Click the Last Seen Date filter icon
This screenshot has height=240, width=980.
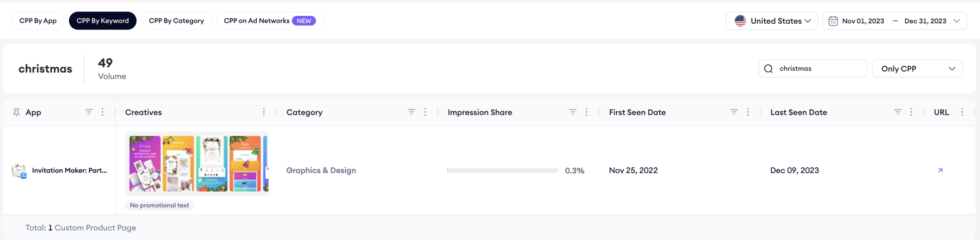pos(897,112)
